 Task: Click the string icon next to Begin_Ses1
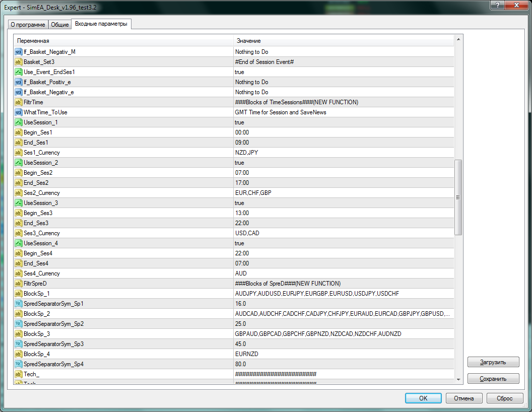(x=18, y=132)
